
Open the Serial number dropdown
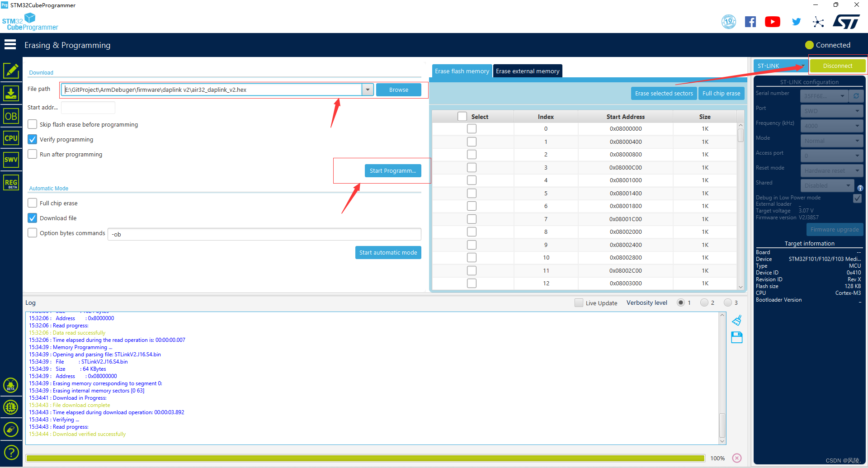point(825,96)
